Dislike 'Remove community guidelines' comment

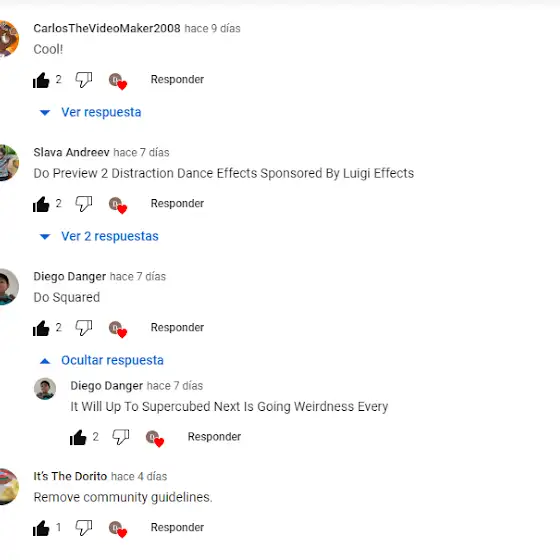[x=84, y=528]
